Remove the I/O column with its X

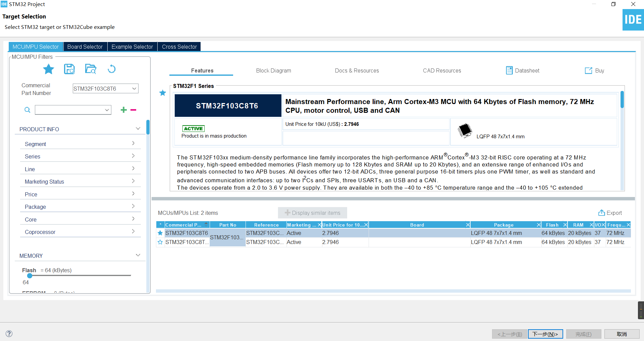[603, 225]
